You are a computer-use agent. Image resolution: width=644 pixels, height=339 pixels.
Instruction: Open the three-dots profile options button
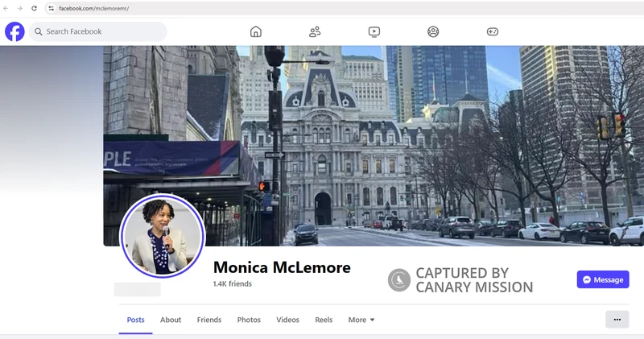point(617,320)
